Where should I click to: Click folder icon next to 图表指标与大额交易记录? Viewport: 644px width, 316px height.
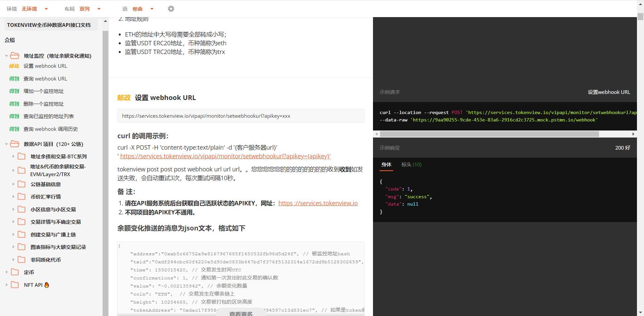21,247
